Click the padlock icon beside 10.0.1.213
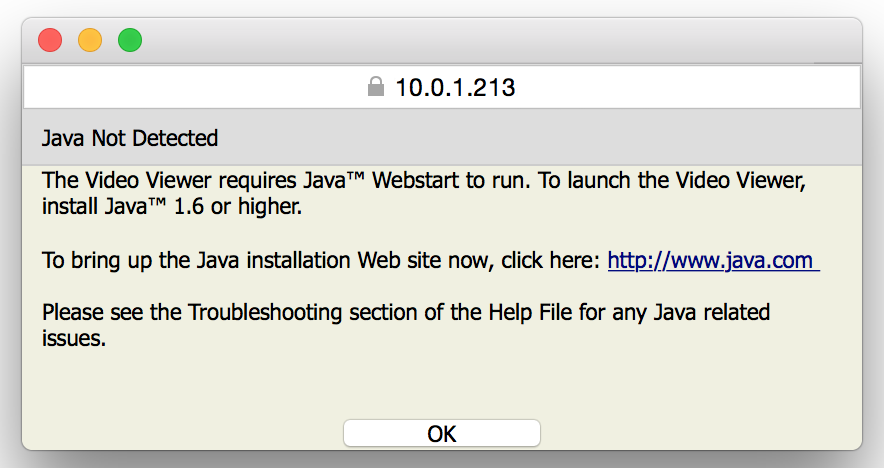This screenshot has width=884, height=468. (x=375, y=87)
